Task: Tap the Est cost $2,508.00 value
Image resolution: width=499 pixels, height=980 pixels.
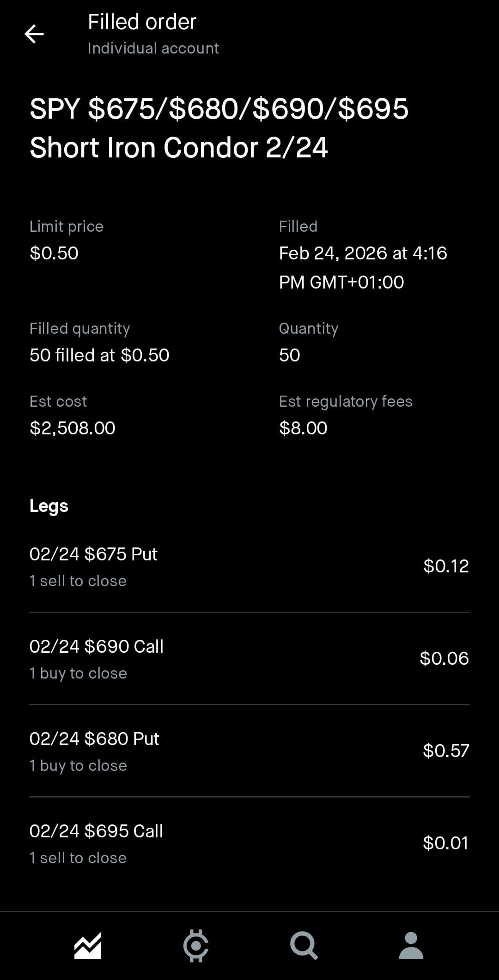Action: (73, 428)
